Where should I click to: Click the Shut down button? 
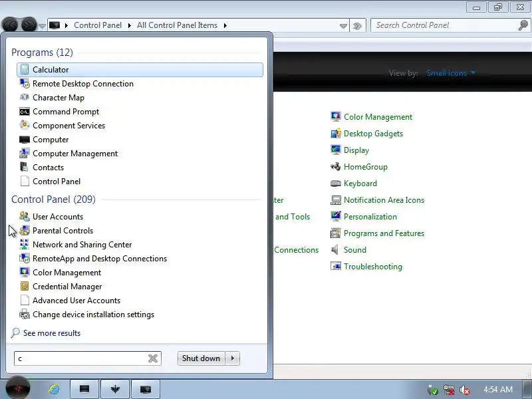click(x=201, y=358)
